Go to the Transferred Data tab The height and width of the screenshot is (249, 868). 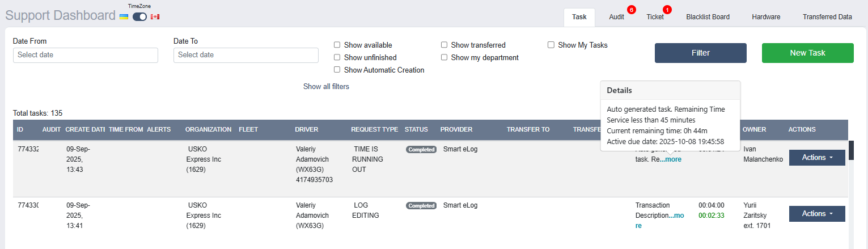827,17
